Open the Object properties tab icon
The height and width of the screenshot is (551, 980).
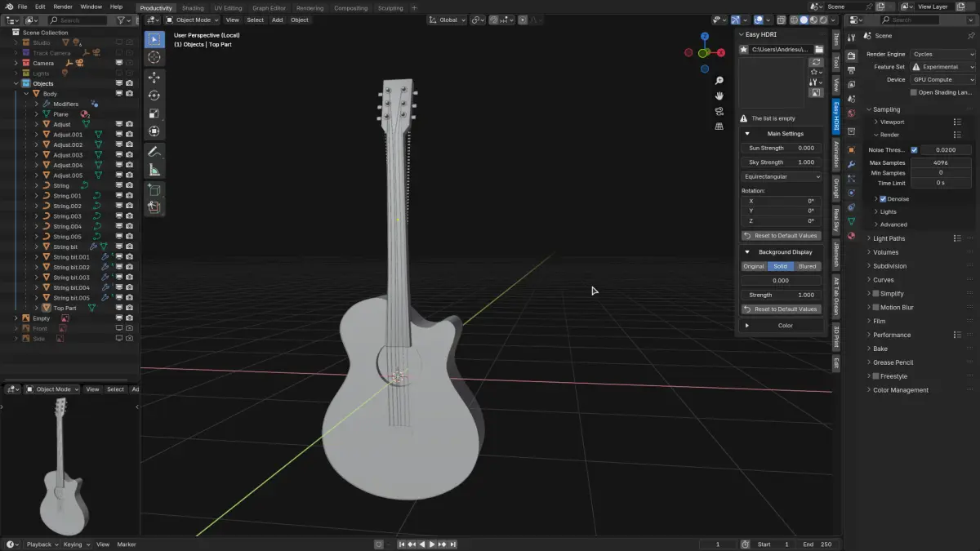(x=851, y=149)
